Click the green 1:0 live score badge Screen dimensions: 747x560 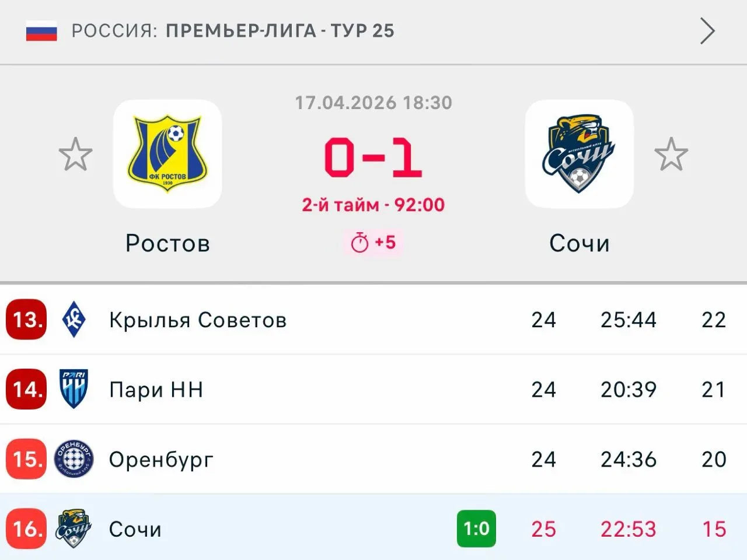coord(476,528)
